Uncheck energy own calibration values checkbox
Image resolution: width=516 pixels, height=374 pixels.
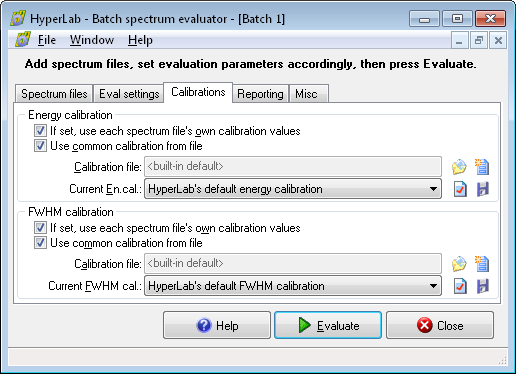(40, 131)
